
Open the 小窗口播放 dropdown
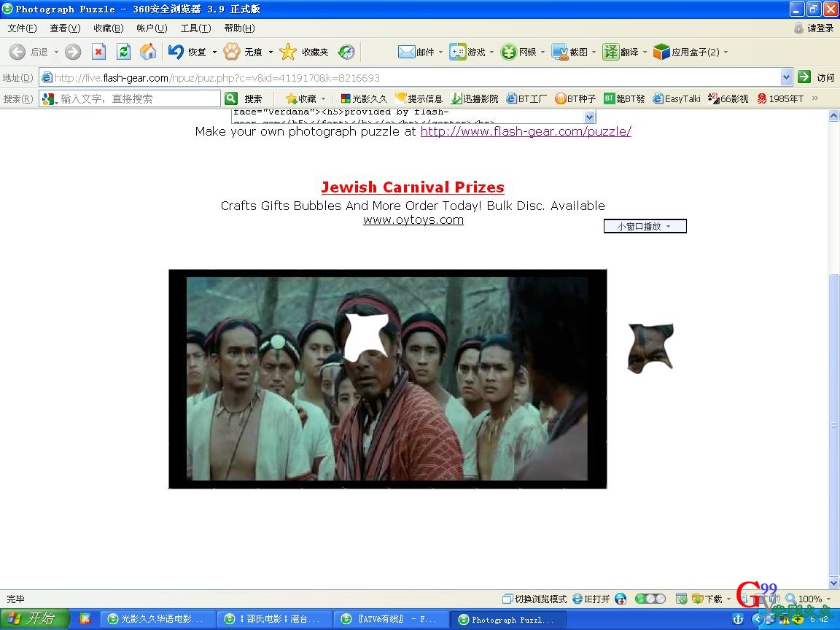click(x=645, y=226)
